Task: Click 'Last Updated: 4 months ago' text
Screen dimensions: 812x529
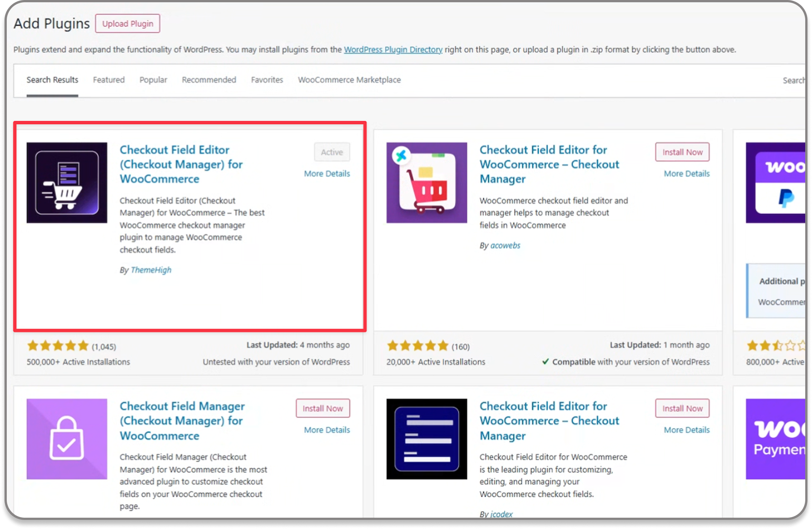Action: click(x=298, y=345)
